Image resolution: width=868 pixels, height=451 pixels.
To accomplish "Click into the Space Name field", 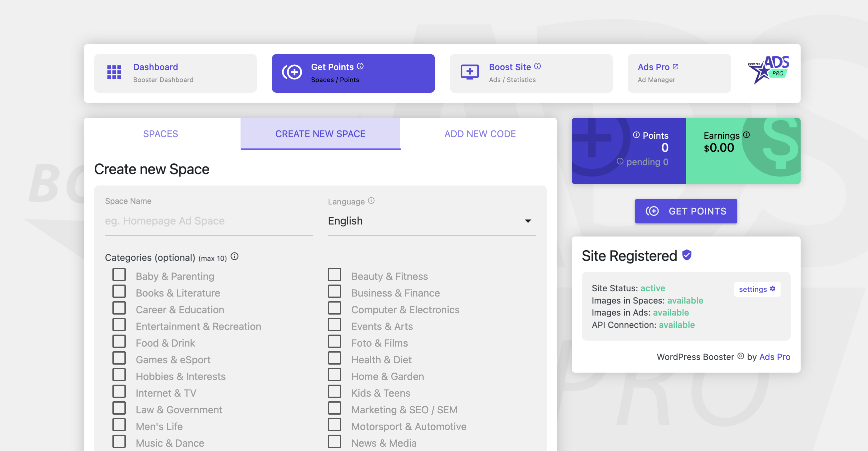I will coord(208,221).
